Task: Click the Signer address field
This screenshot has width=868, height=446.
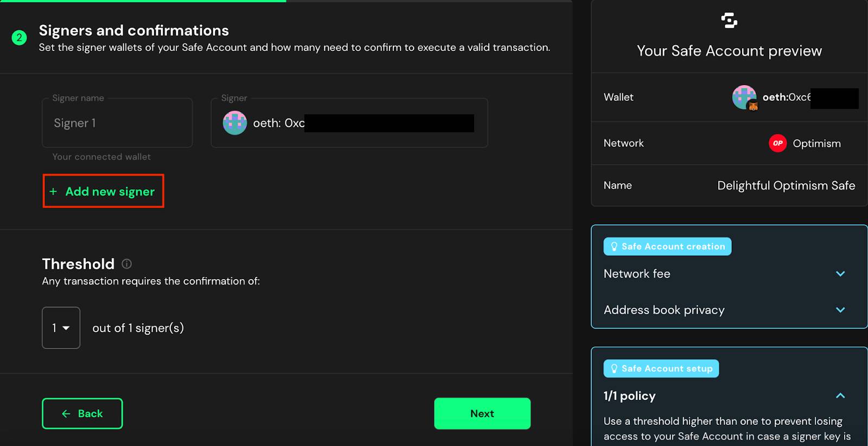Action: 349,123
